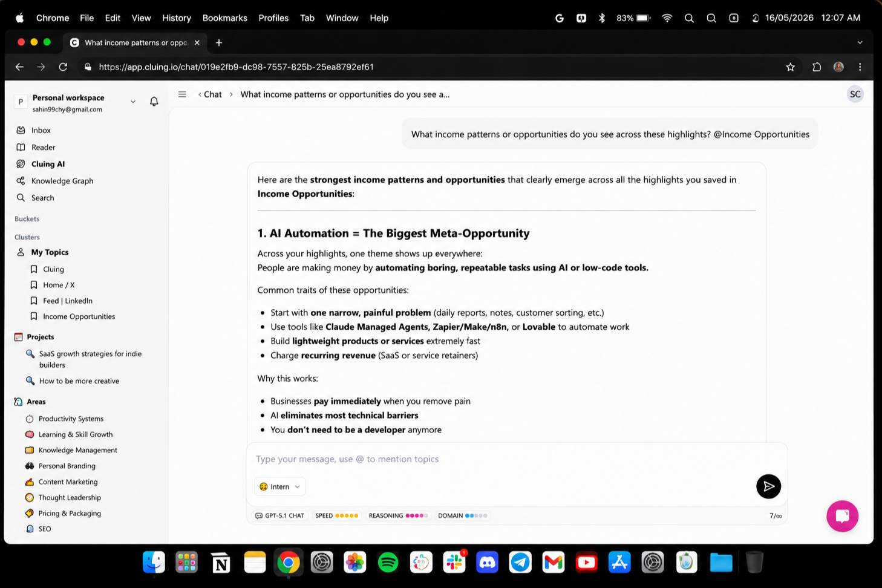The height and width of the screenshot is (588, 882).
Task: Open Discord from the dock
Action: coord(487,563)
